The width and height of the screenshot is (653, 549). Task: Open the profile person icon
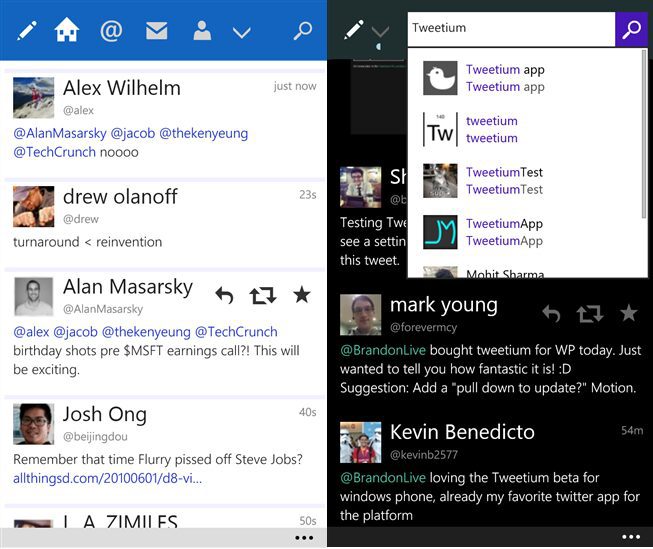pos(202,30)
